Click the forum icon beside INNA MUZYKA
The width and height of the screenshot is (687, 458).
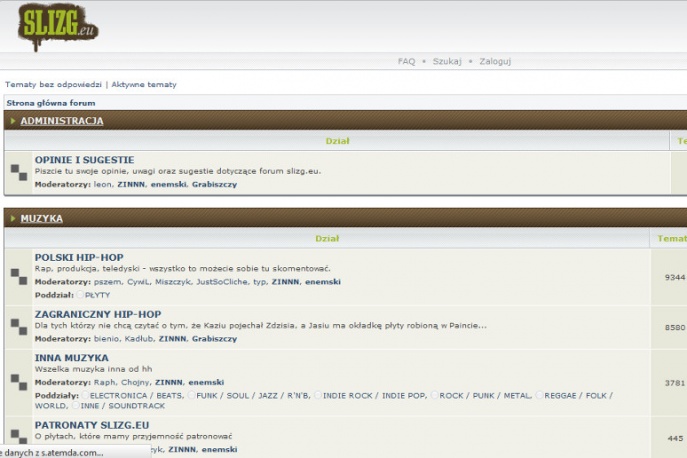[19, 381]
